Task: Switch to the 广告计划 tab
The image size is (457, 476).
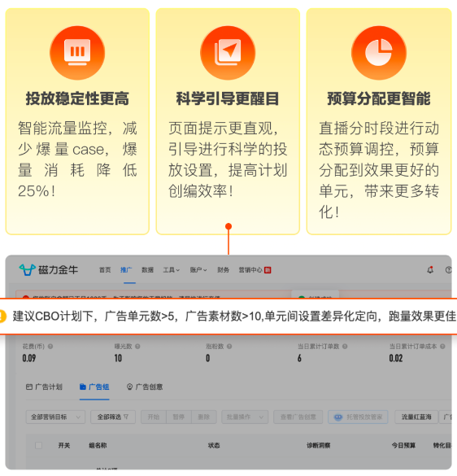Action: coord(44,386)
